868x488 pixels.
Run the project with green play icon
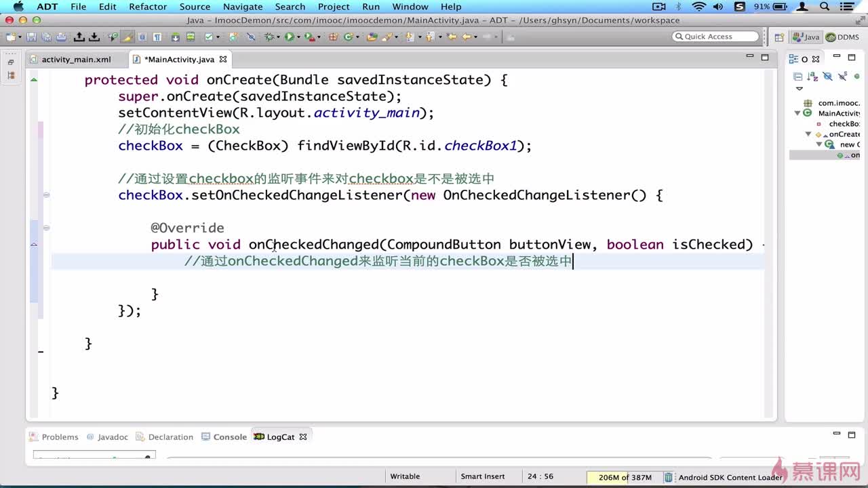(x=290, y=37)
